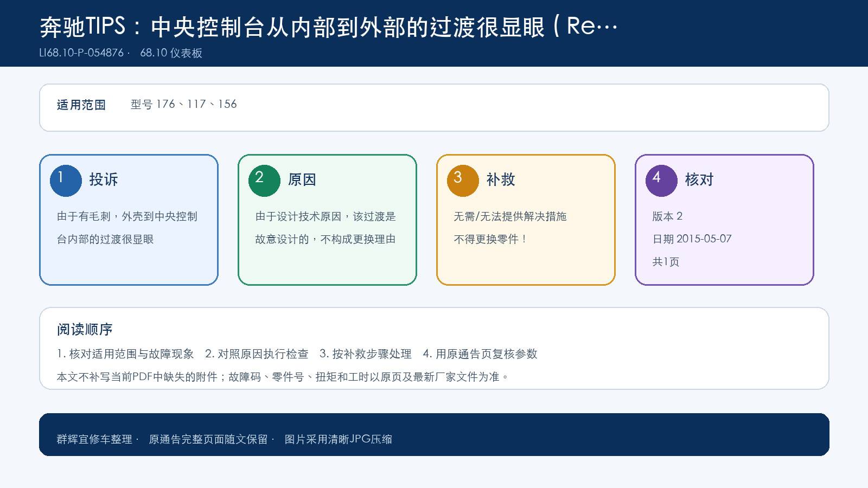
Task: Click document number LI68.10-P-054876
Action: tap(81, 53)
